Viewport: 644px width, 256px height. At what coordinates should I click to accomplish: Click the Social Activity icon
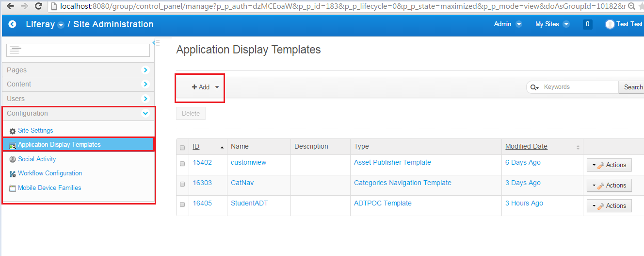[x=13, y=159]
